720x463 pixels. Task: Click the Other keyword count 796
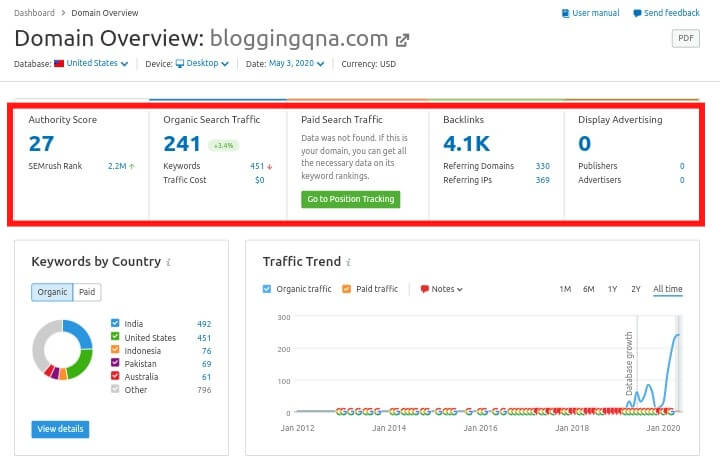(204, 390)
